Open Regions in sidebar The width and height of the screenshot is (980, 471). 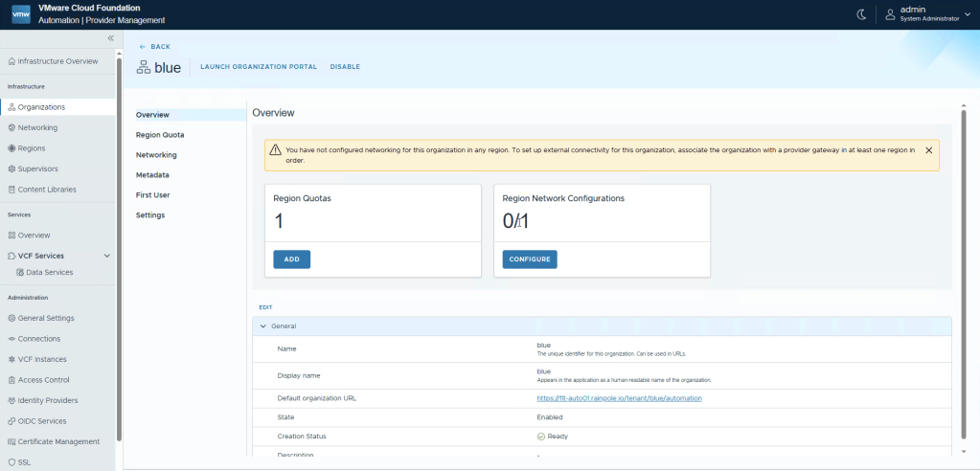pyautogui.click(x=31, y=148)
